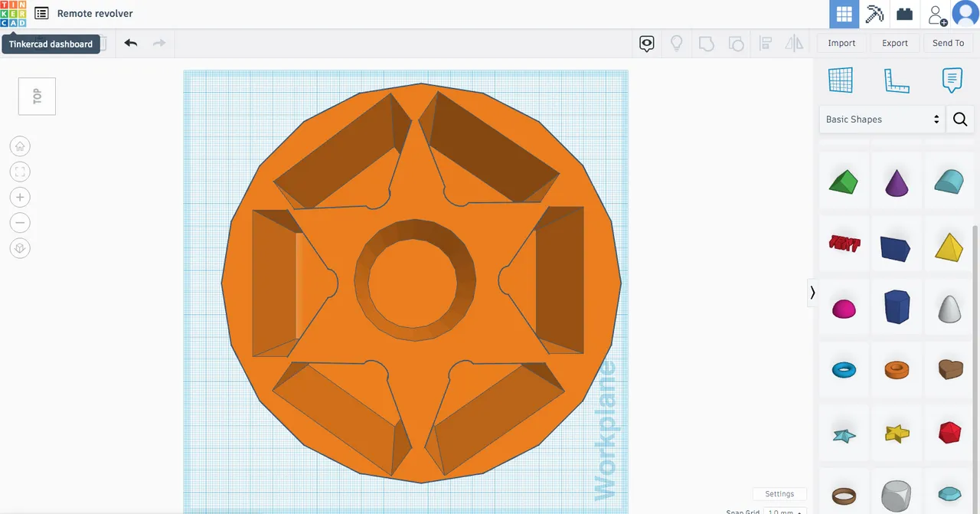Click the TOP face of view cube
Screen dimensions: 980x514
pos(37,97)
